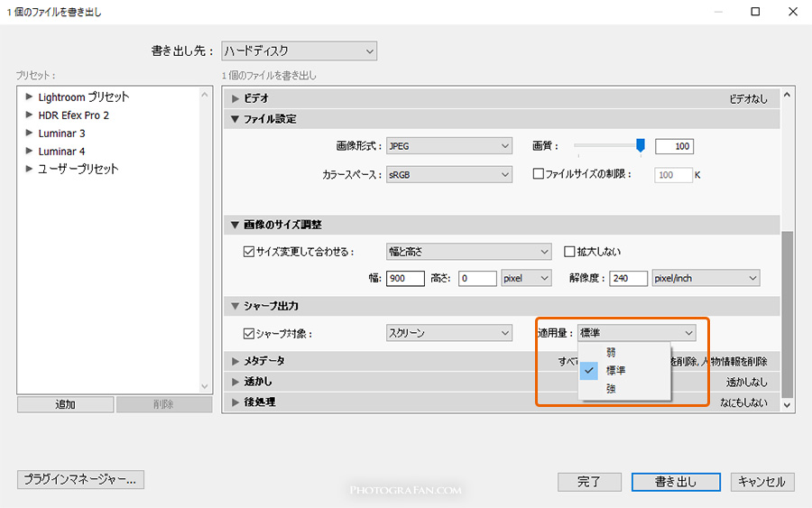Click the 画質 quality slider handle
This screenshot has width=812, height=508.
pyautogui.click(x=640, y=145)
